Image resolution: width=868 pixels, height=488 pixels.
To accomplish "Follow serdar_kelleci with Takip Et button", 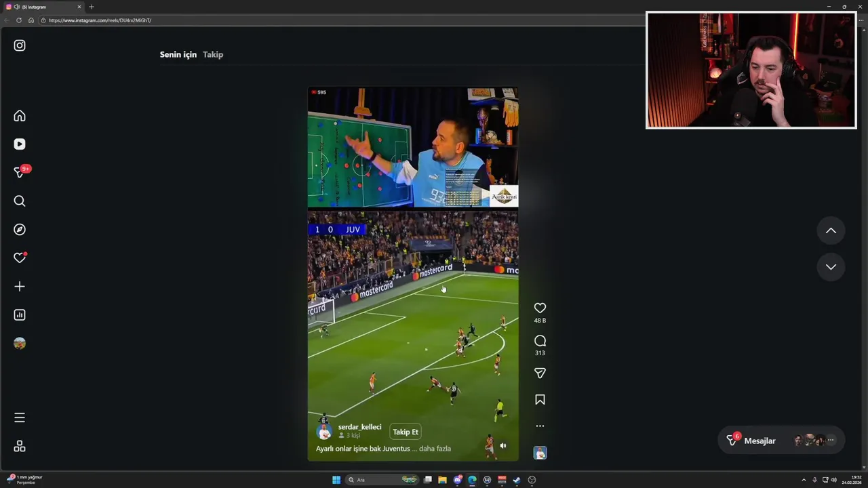I will pyautogui.click(x=406, y=432).
